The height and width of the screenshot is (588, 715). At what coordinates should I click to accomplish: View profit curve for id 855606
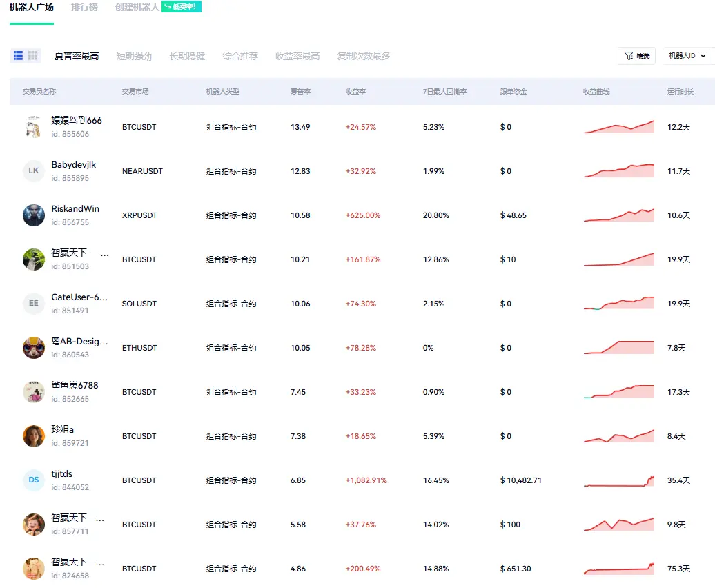[619, 127]
